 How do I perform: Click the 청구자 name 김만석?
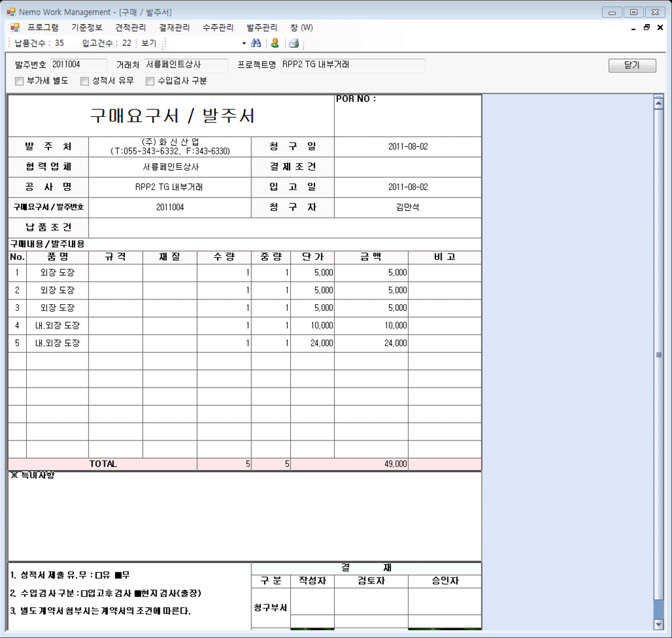point(408,207)
